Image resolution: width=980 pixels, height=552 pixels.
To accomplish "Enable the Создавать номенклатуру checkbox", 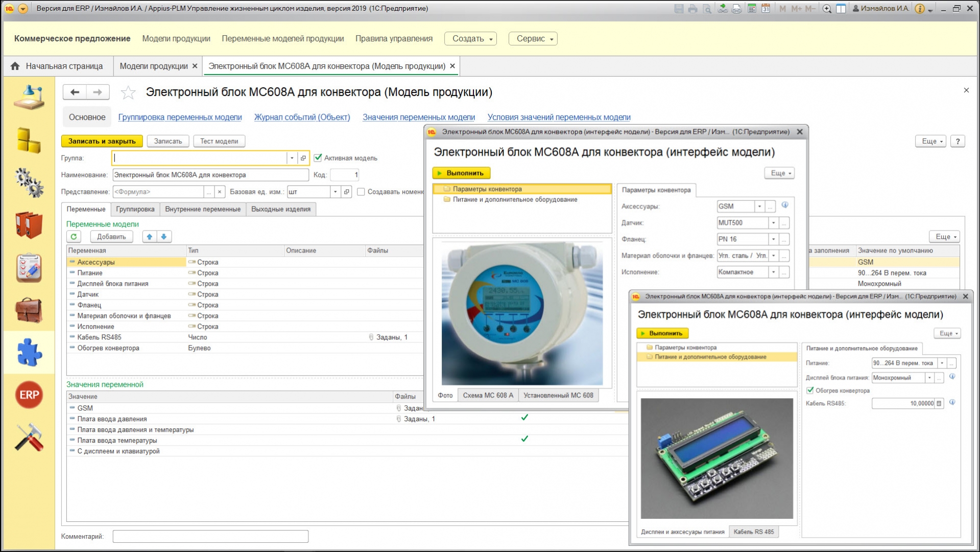I will (x=361, y=192).
